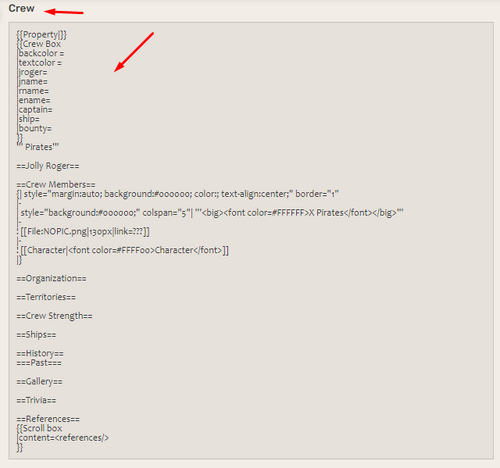Click the bounty= parameter line
The image size is (500, 468).
35,128
